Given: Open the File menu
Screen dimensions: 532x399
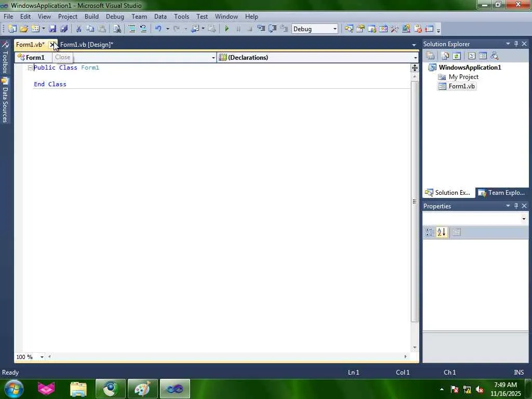Looking at the screenshot, I should pyautogui.click(x=8, y=16).
